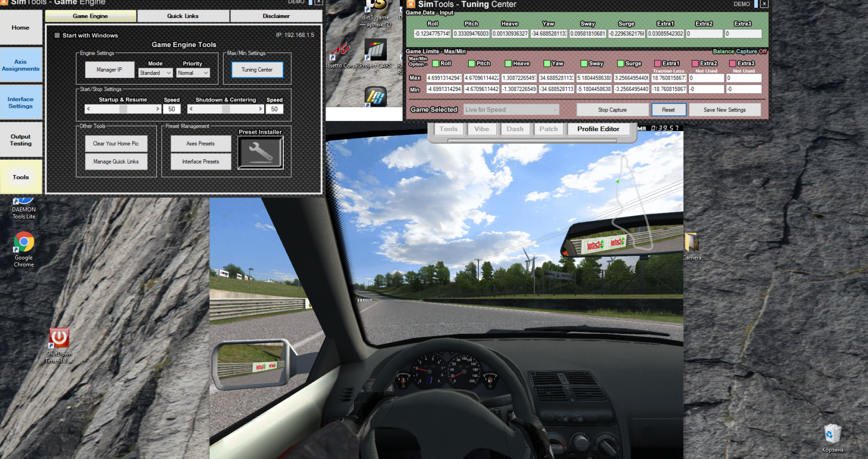Open Interface Presets
The image size is (868, 459).
click(200, 161)
